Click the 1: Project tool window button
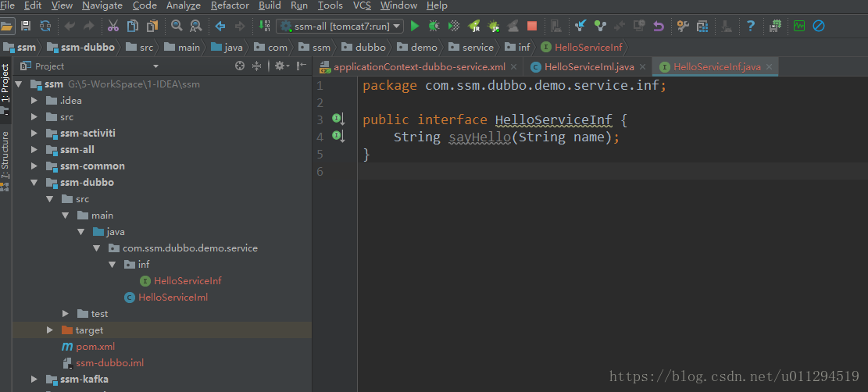 [5, 88]
